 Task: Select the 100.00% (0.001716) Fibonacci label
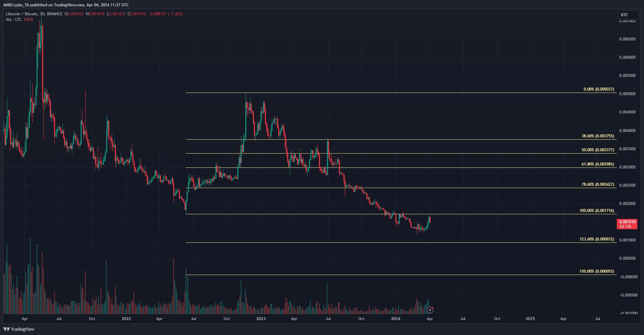point(597,211)
